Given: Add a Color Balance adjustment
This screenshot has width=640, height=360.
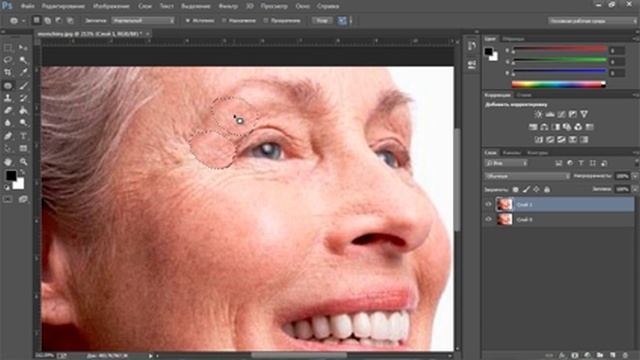Looking at the screenshot, I should pyautogui.click(x=544, y=127).
